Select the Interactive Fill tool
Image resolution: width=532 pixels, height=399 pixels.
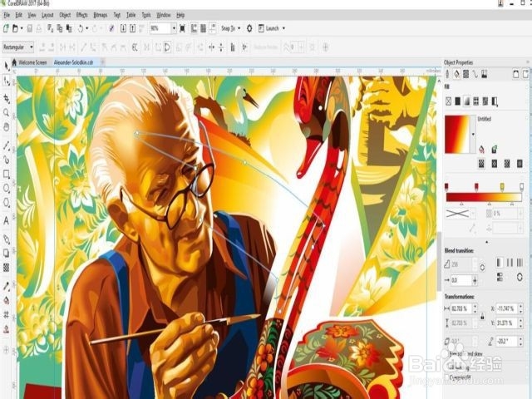pyautogui.click(x=6, y=300)
